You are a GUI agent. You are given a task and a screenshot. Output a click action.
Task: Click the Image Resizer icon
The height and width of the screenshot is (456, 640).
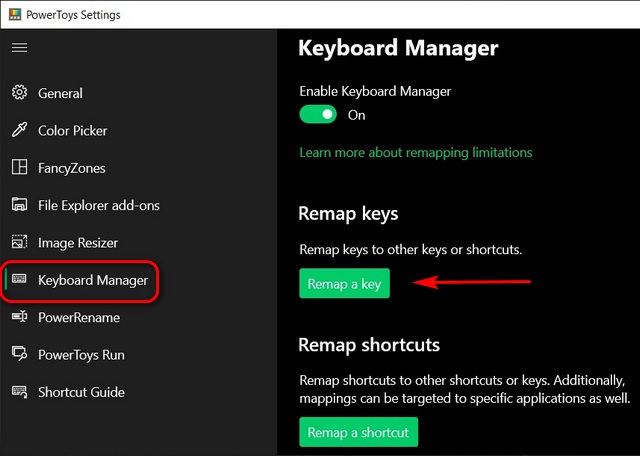[x=19, y=243]
